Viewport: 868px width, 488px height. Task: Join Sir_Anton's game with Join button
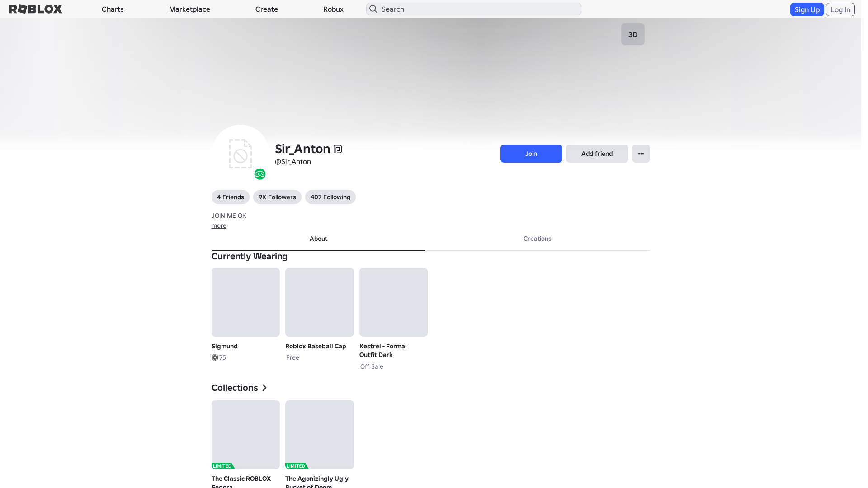click(x=531, y=154)
